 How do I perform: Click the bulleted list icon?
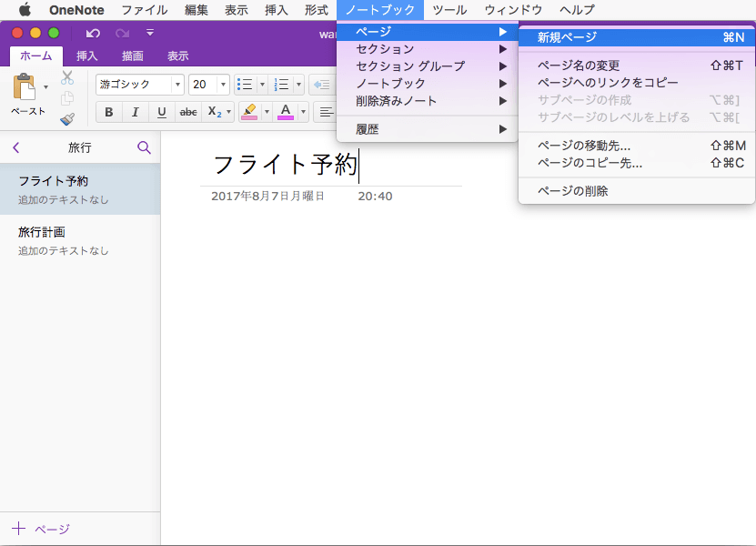[x=244, y=85]
